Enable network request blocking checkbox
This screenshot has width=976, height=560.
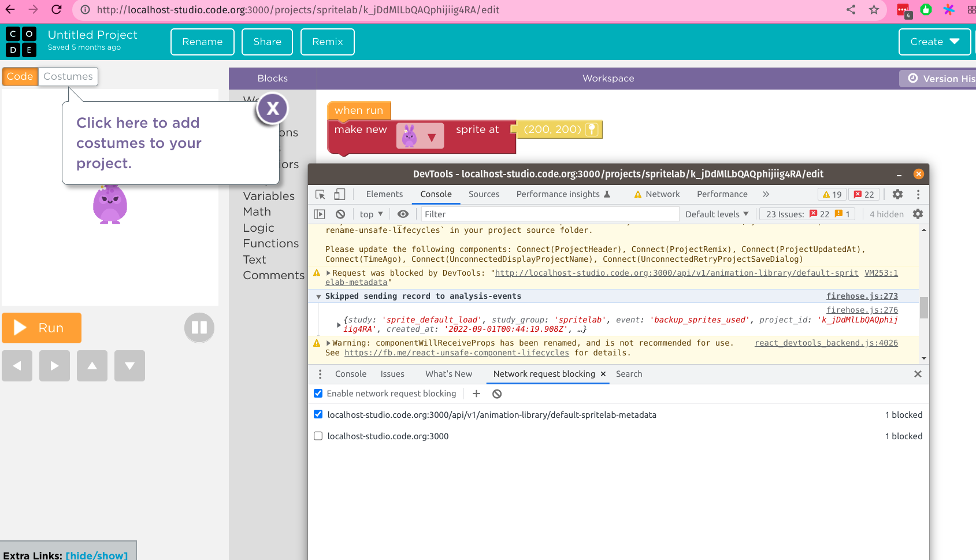pos(318,393)
